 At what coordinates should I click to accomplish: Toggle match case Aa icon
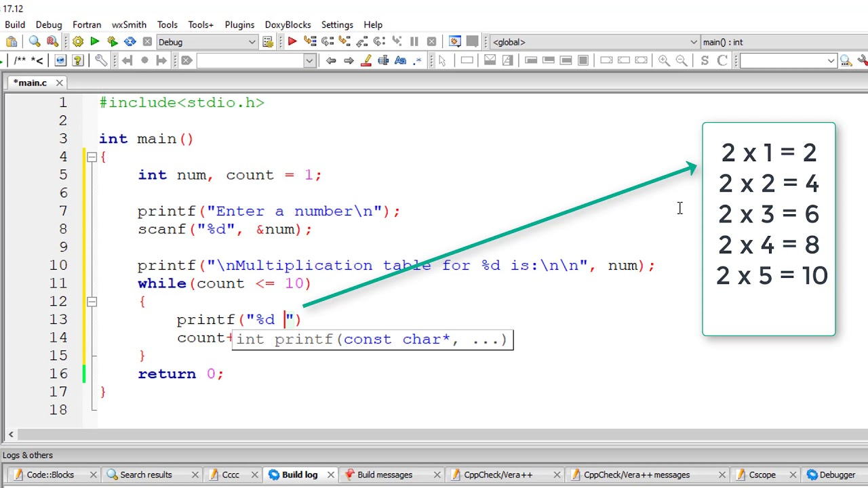(400, 60)
